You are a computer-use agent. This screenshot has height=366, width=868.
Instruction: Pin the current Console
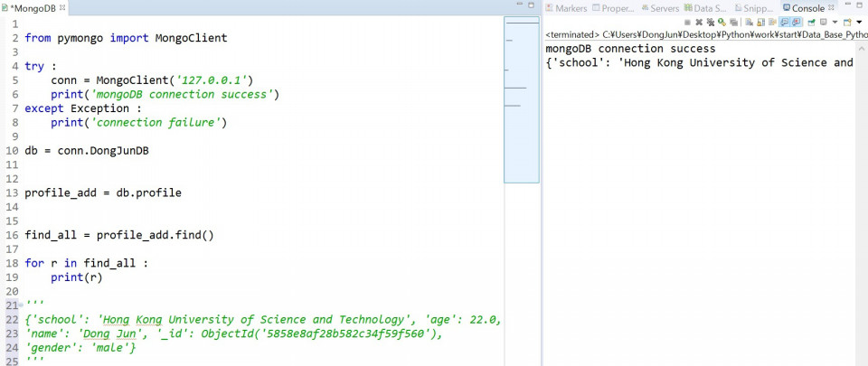point(812,22)
